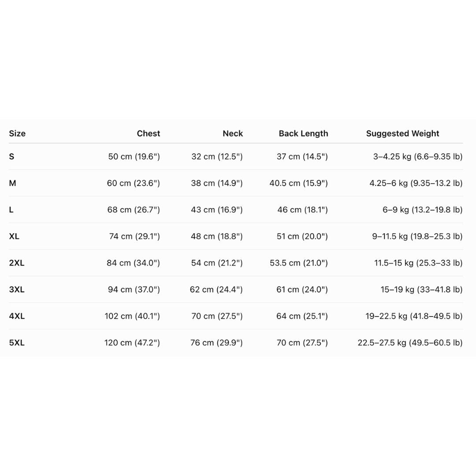Image resolution: width=476 pixels, height=476 pixels.
Task: Click the Neck column header
Action: (x=233, y=134)
